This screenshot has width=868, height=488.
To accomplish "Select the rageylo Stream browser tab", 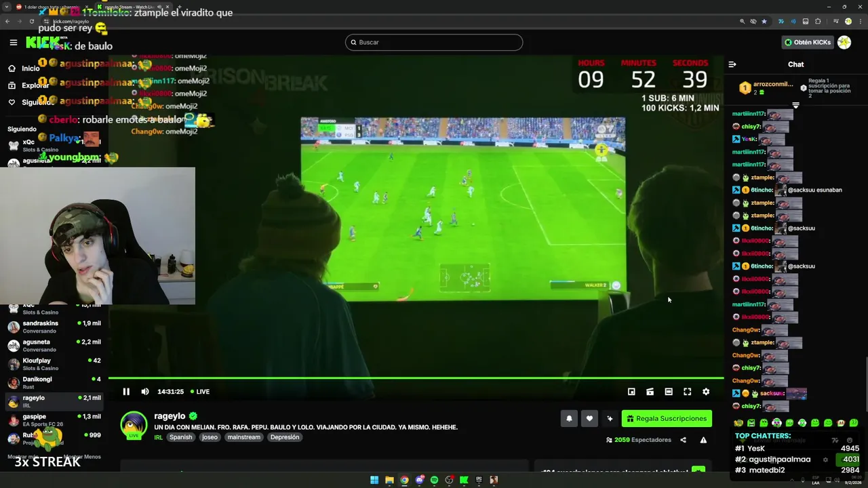I will pyautogui.click(x=134, y=7).
